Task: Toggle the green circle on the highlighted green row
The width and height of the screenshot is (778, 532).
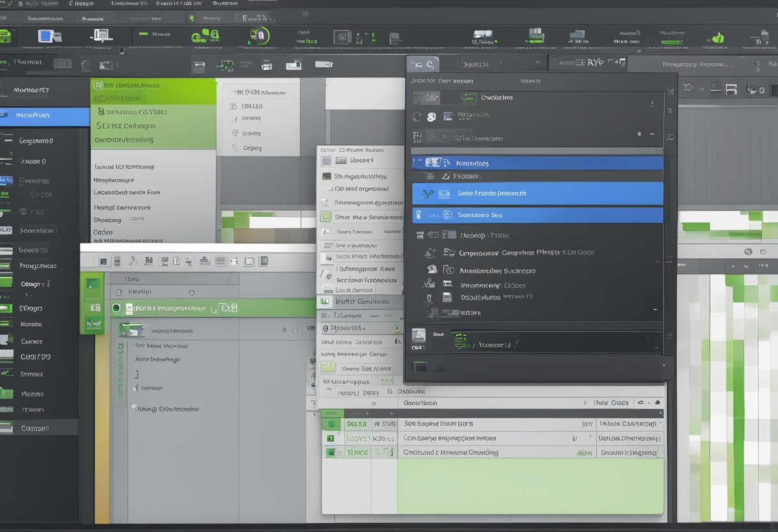Action: point(116,308)
